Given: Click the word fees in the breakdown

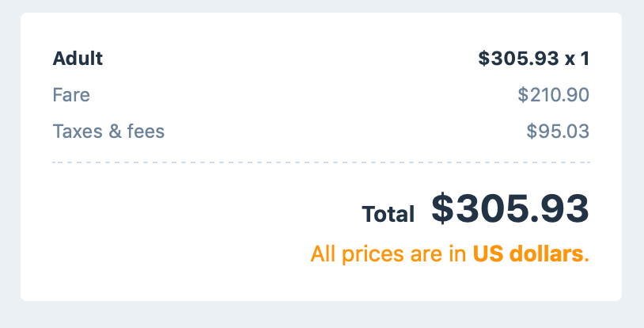Looking at the screenshot, I should 145,131.
